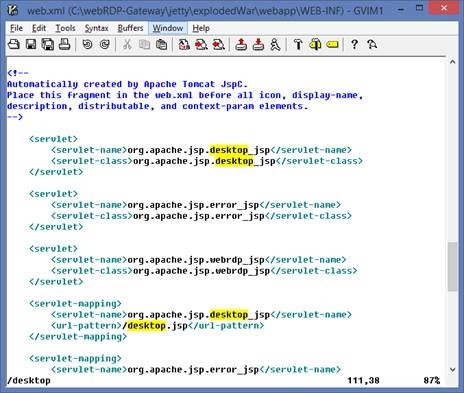
Task: Save session with down-arrow disk icon
Action: pos(258,44)
